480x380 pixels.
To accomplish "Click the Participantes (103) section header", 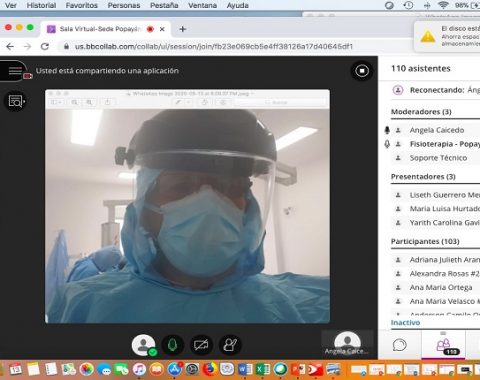I will [425, 241].
